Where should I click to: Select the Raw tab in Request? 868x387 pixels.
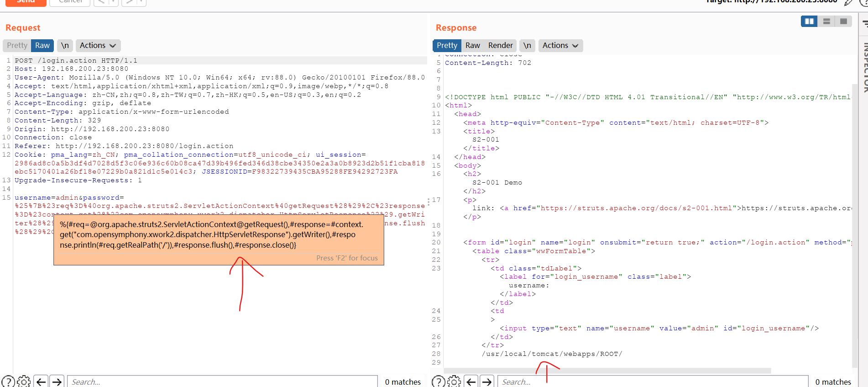42,45
